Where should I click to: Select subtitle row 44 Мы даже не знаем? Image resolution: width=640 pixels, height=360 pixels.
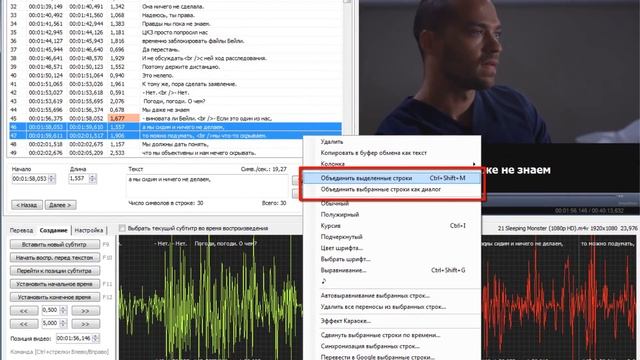click(176, 110)
